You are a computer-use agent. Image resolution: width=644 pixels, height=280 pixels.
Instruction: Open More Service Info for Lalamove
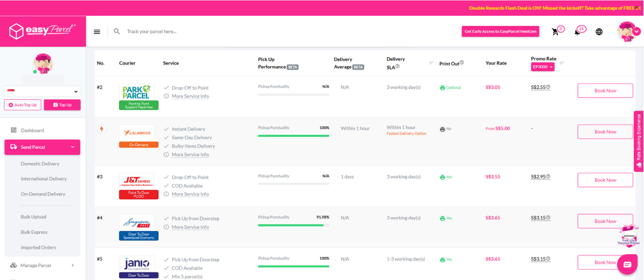[190, 155]
